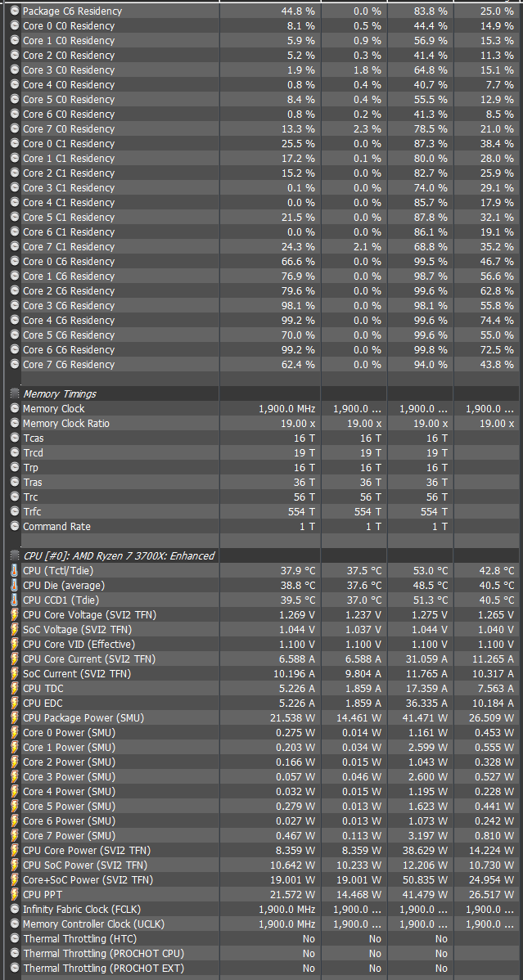Select the Core 6 C1 Residency label

69,232
